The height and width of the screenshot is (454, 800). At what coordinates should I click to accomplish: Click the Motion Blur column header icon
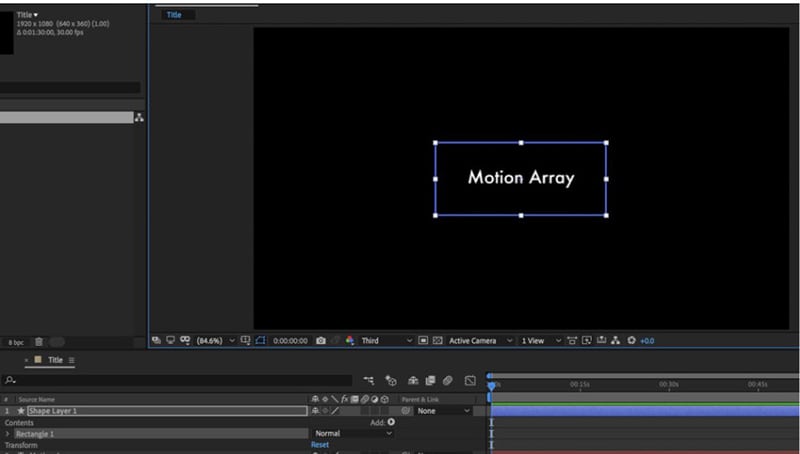click(x=365, y=399)
